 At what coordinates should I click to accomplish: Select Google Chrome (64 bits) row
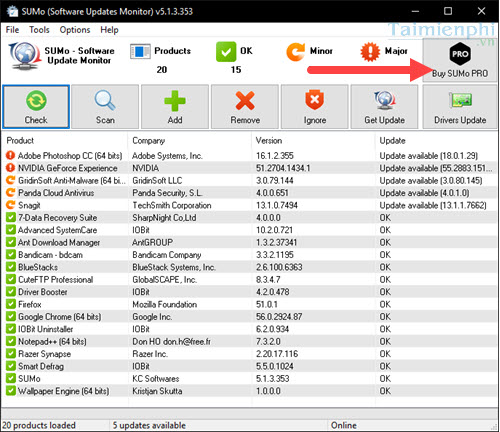(x=249, y=317)
